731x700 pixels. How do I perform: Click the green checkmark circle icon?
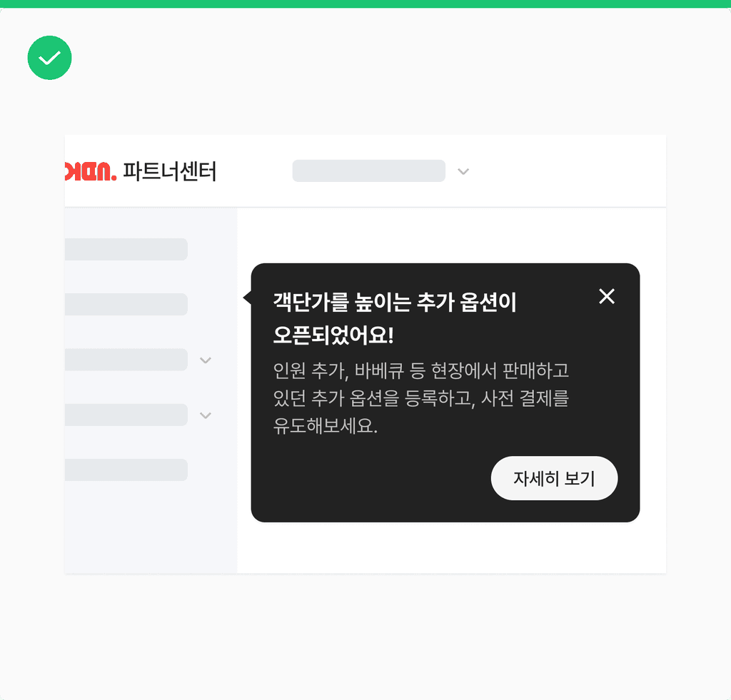point(49,58)
